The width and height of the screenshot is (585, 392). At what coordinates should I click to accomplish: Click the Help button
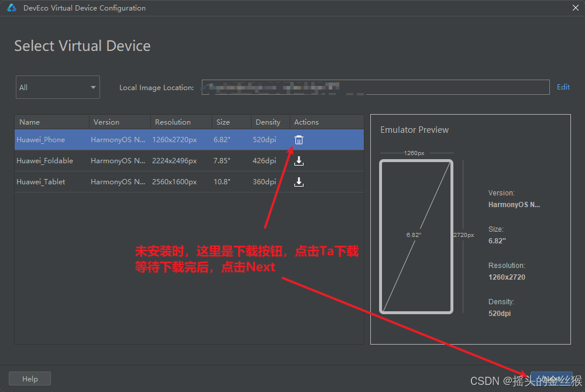[x=30, y=379]
